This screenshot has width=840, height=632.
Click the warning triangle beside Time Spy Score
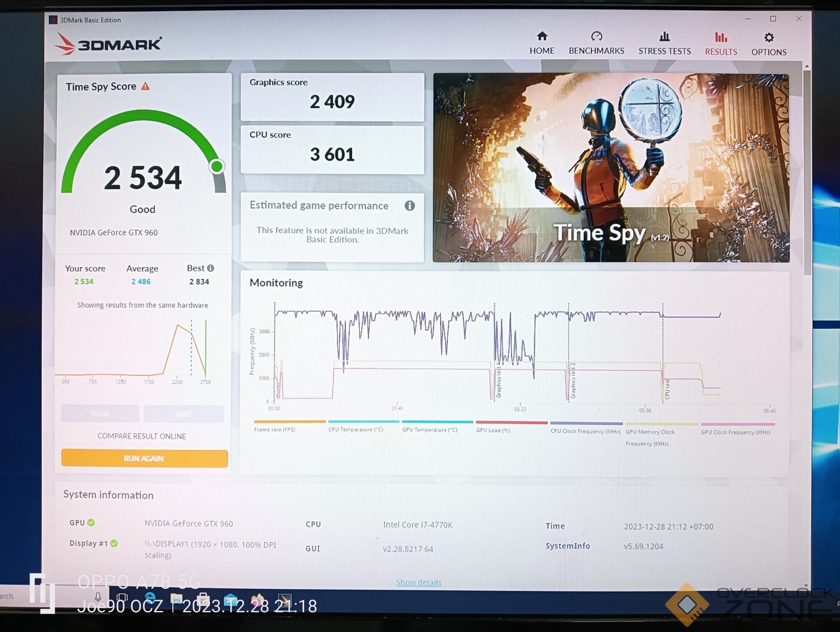point(145,86)
